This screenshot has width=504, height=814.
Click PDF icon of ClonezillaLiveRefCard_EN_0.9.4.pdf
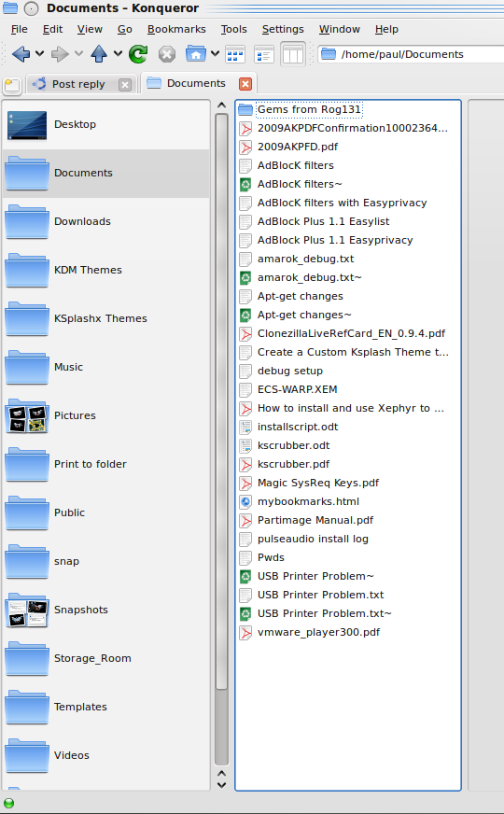click(245, 334)
